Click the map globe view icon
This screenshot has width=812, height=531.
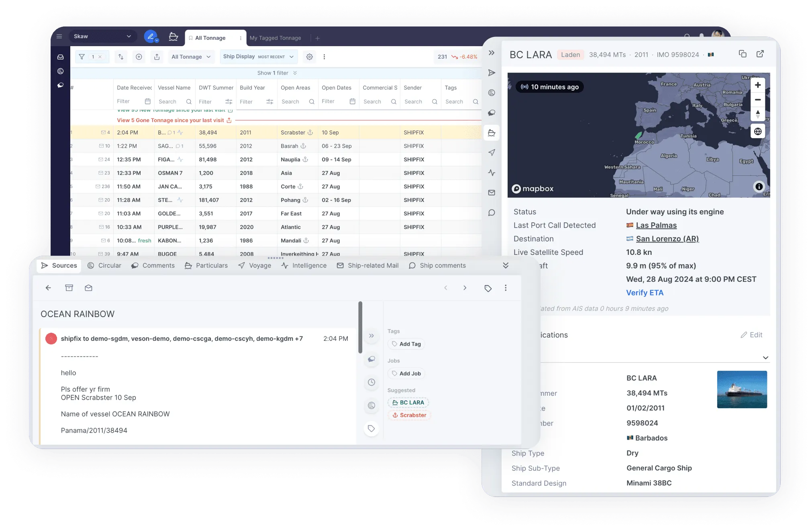pos(757,132)
